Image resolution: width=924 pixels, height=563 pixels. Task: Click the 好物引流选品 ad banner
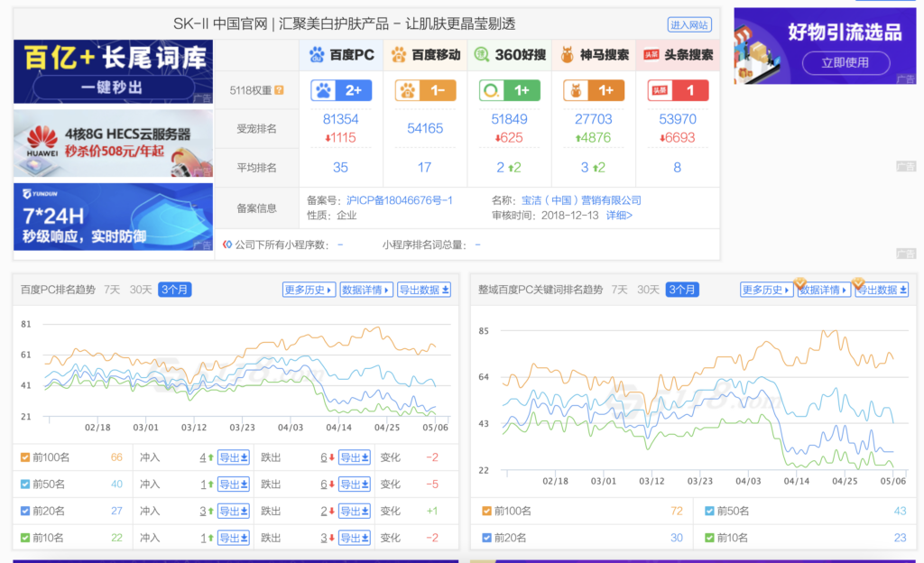(825, 46)
